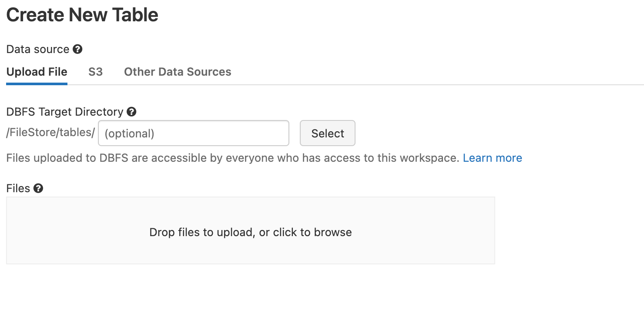Click the DBFS Target Directory help icon

[x=131, y=112]
